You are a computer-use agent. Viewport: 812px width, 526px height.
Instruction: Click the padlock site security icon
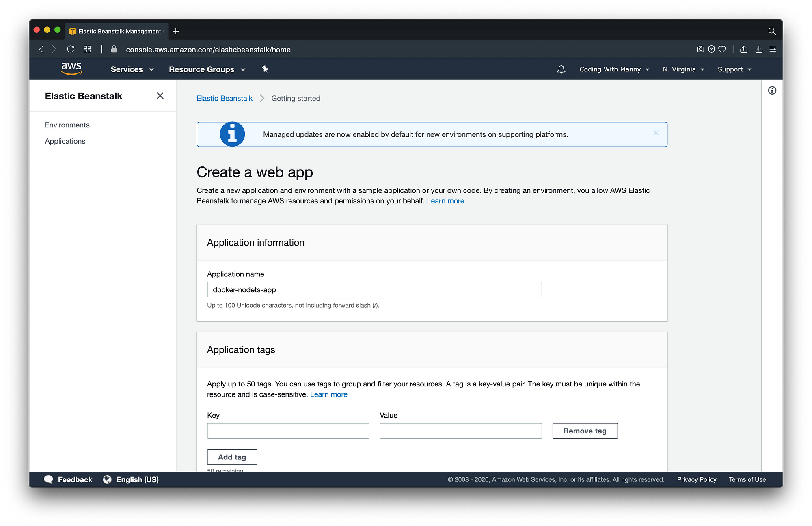pyautogui.click(x=114, y=49)
